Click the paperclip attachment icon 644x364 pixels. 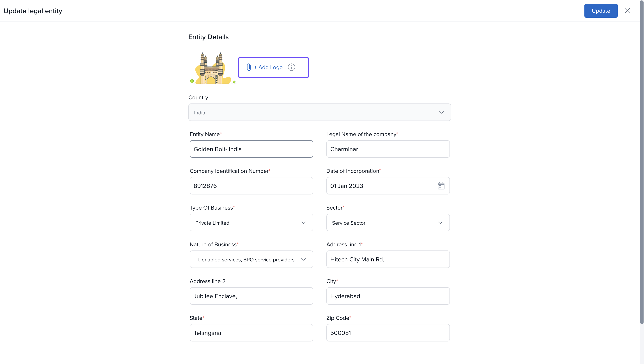(x=249, y=67)
